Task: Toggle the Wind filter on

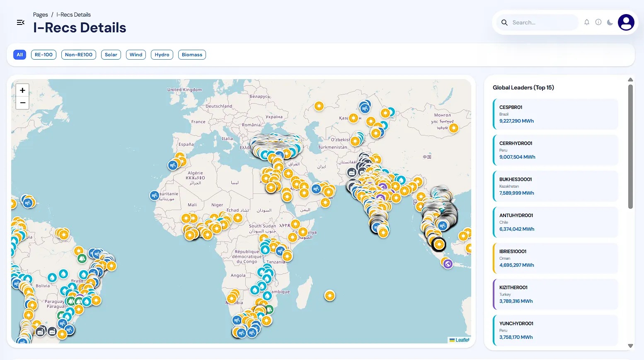Action: click(136, 54)
